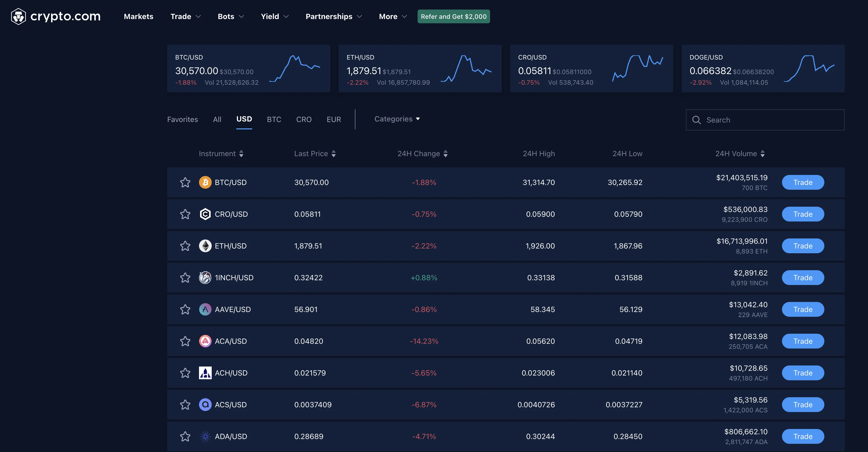Expand the Partnerships menu
868x452 pixels.
pos(334,16)
